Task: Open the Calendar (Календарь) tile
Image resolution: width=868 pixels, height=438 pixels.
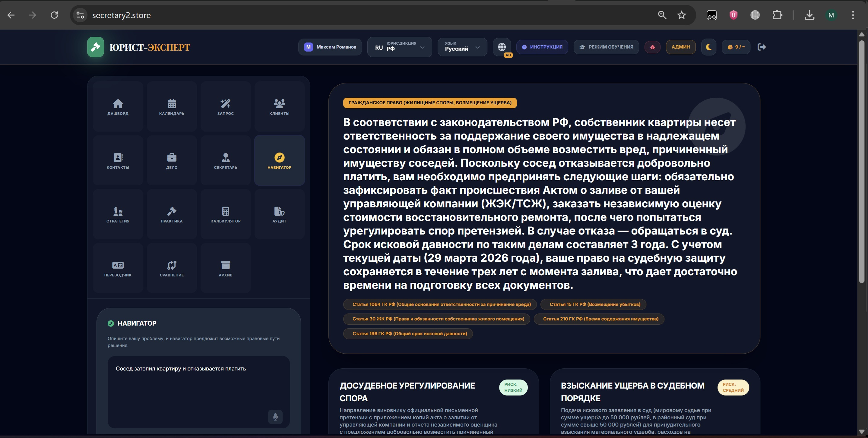Action: [x=172, y=107]
